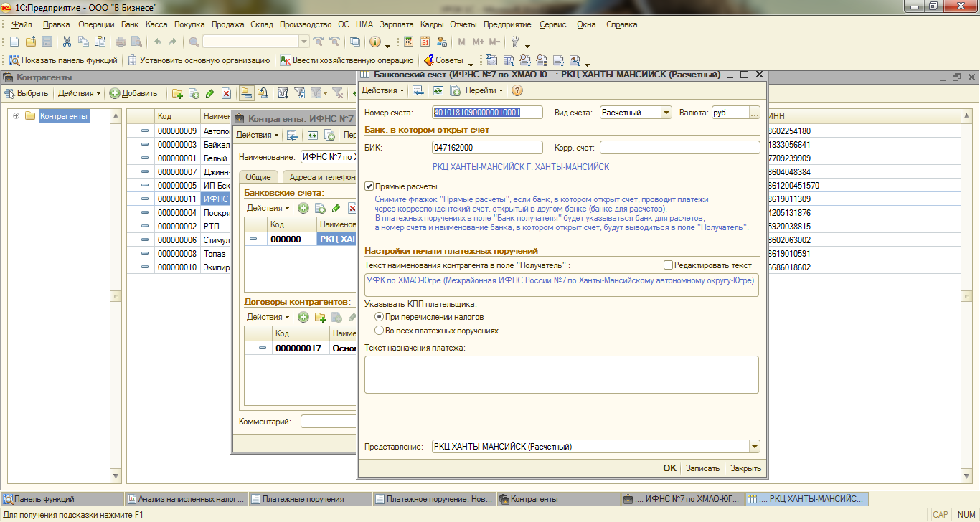Click the БИК input field

pos(488,147)
